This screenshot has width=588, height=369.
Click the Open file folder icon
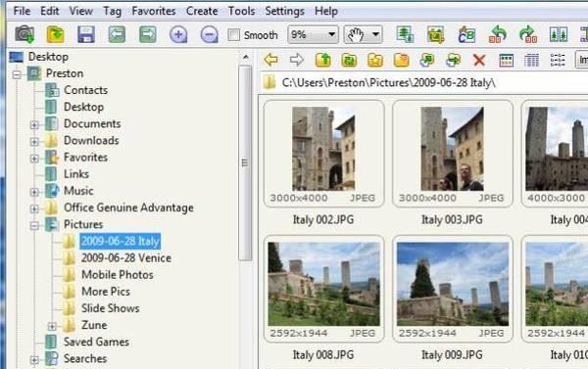point(55,34)
